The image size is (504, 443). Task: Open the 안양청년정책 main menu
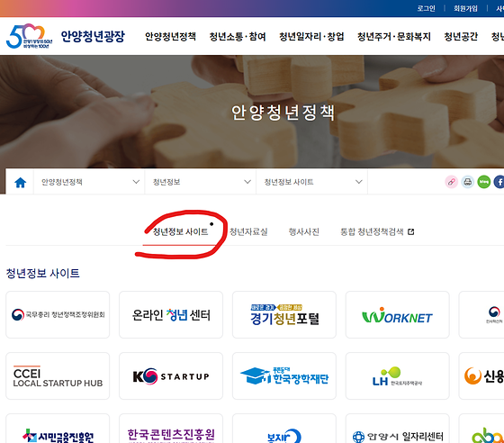point(170,36)
